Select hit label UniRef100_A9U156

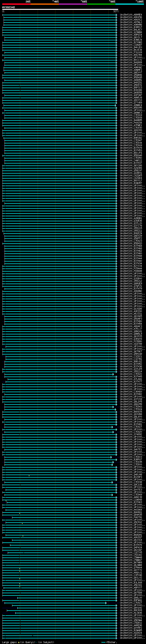[x=131, y=17]
